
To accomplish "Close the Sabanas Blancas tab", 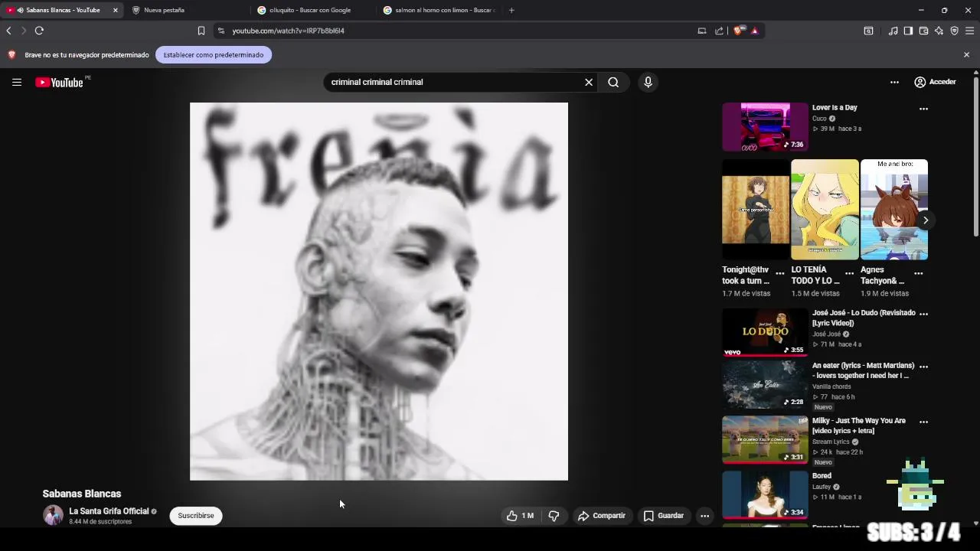I will [x=116, y=10].
